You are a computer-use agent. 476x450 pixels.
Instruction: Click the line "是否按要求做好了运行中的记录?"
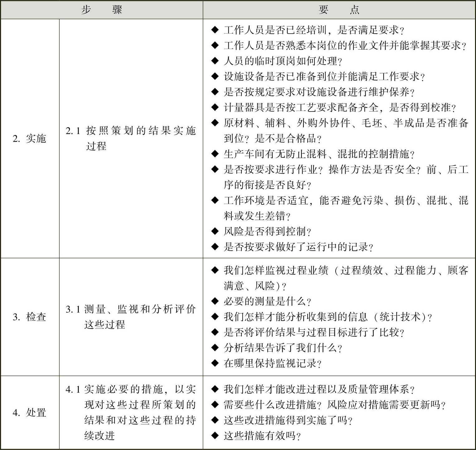coord(292,247)
